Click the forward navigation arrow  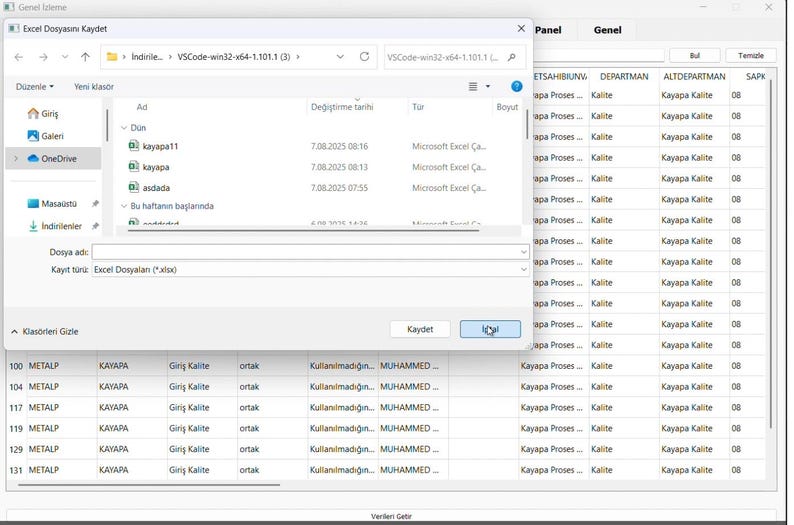point(44,57)
